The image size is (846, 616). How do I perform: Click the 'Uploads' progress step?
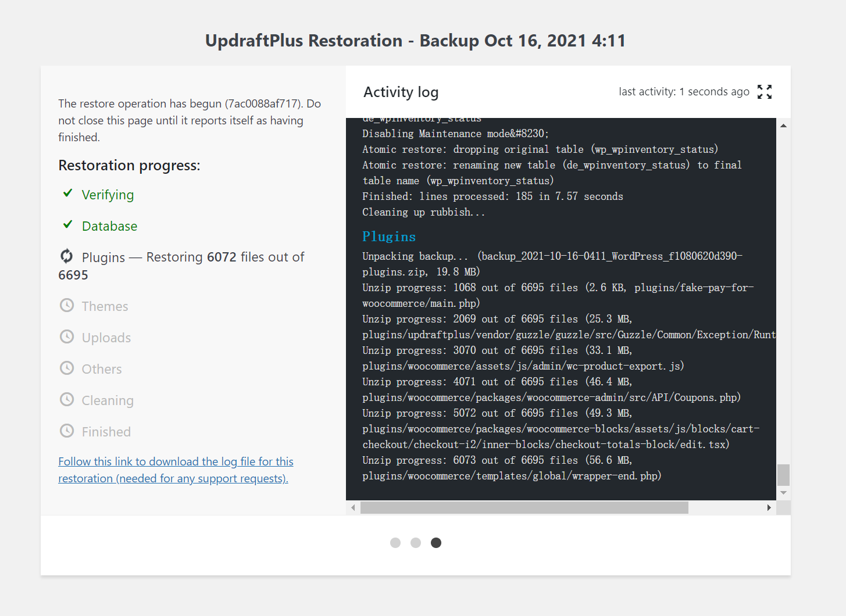tap(106, 338)
